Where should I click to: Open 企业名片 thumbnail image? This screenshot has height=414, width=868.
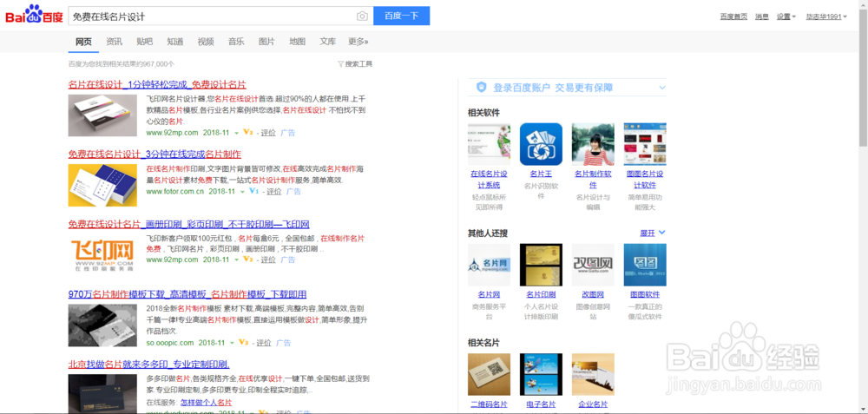pyautogui.click(x=593, y=375)
